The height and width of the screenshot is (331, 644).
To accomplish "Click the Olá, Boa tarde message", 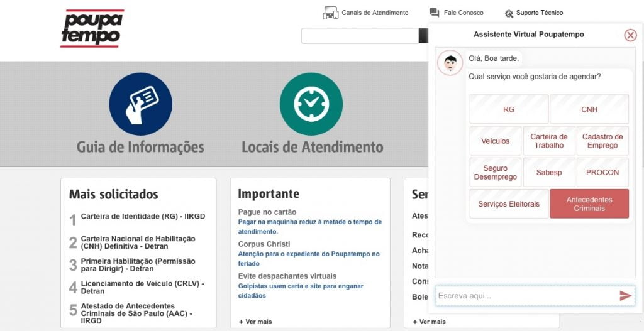I will point(494,58).
